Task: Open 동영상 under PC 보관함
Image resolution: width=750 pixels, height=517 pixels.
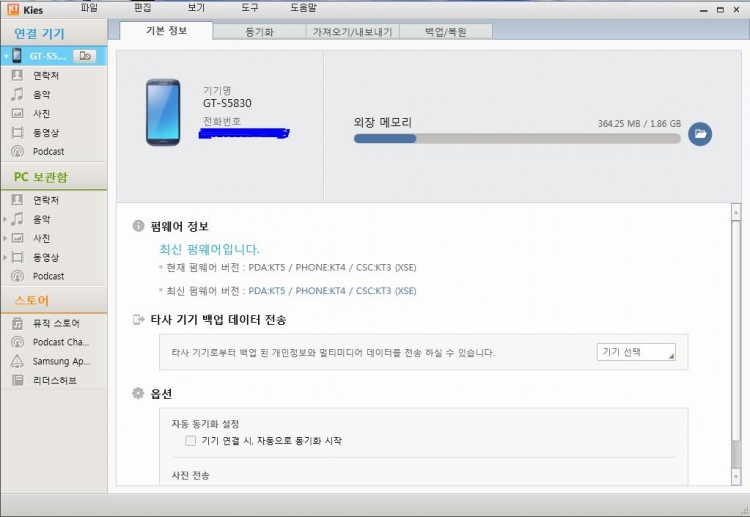Action: (x=46, y=257)
